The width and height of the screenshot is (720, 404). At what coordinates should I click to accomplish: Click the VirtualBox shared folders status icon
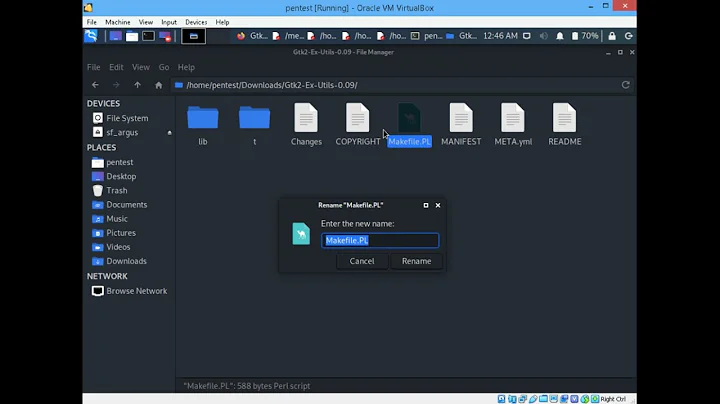tap(543, 399)
